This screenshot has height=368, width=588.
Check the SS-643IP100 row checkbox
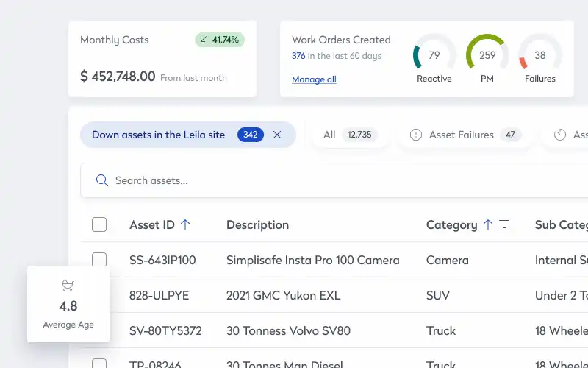tap(99, 260)
